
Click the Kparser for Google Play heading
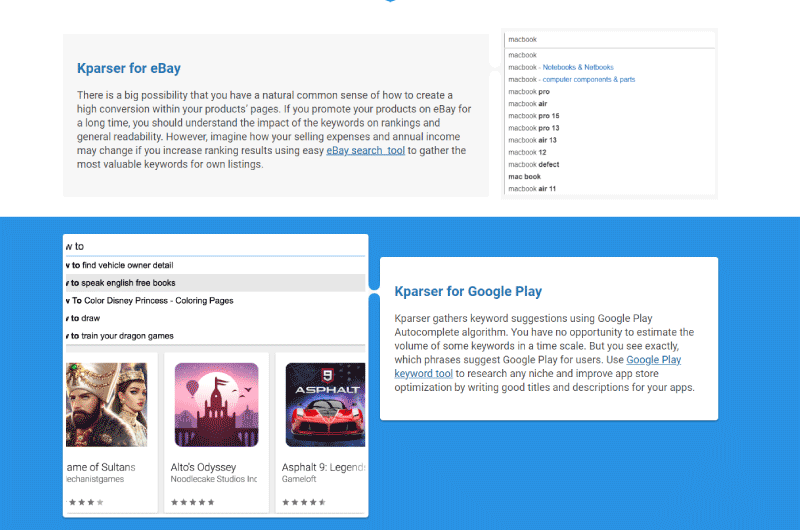pyautogui.click(x=468, y=291)
